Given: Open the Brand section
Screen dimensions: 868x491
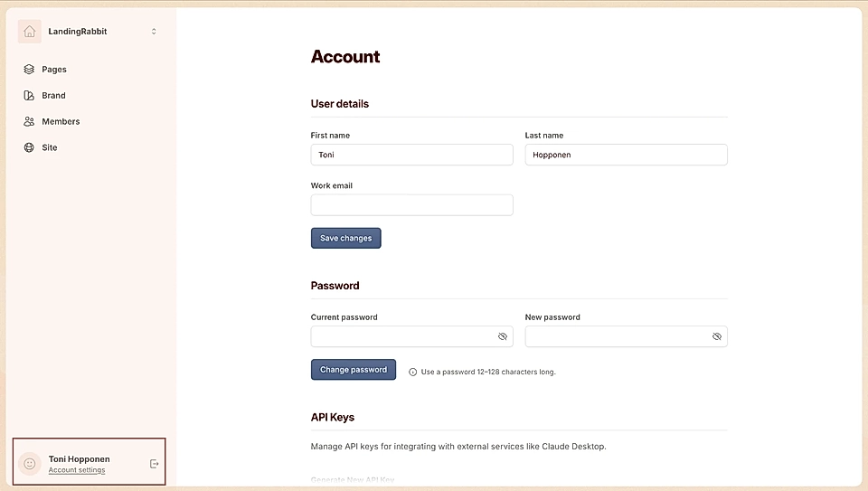Looking at the screenshot, I should click(x=53, y=95).
